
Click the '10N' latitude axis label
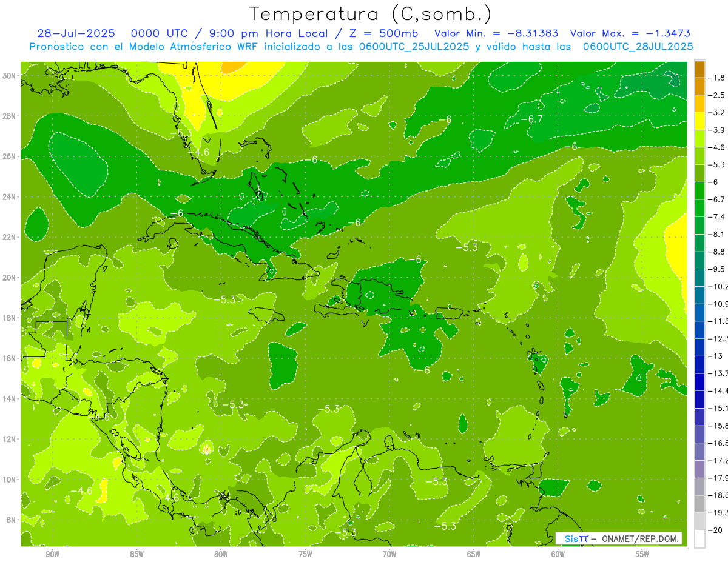[x=10, y=479]
